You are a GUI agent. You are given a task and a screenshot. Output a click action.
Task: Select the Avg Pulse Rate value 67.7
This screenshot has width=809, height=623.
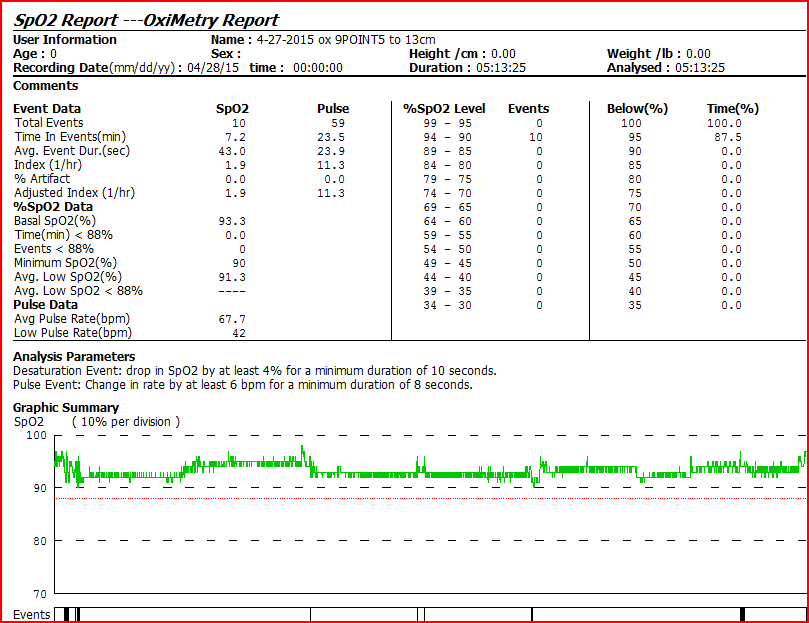click(231, 318)
